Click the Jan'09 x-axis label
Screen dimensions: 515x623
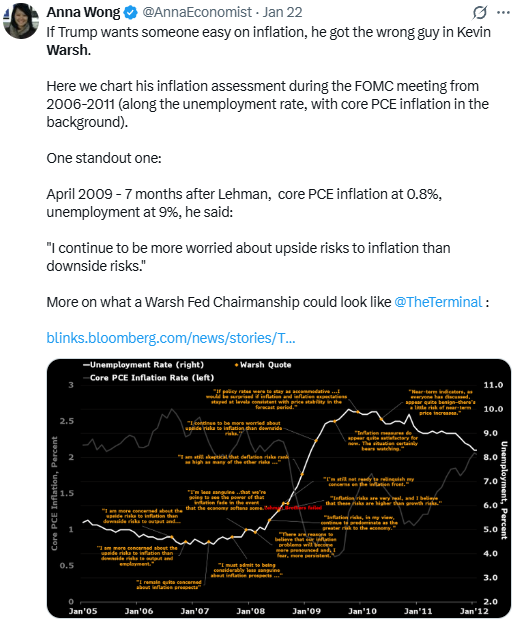(306, 611)
